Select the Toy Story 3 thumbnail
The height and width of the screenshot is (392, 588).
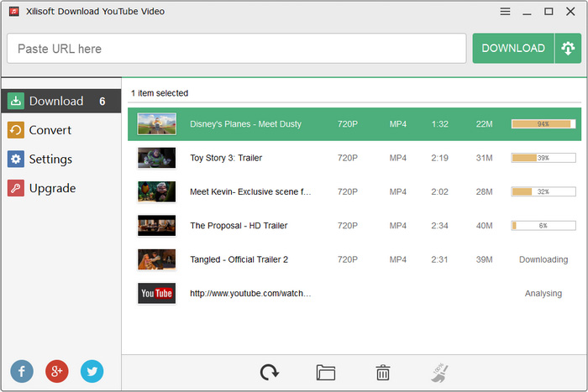156,158
